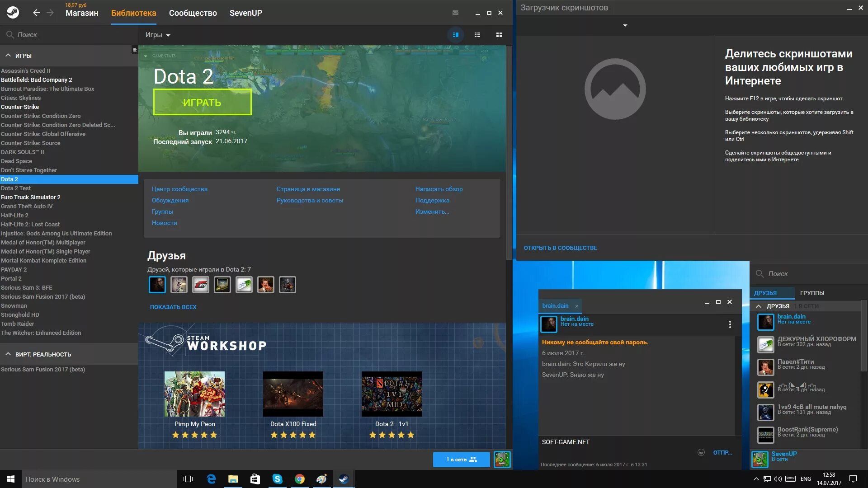Open the Магазин menu
This screenshot has height=488, width=868.
coord(82,13)
